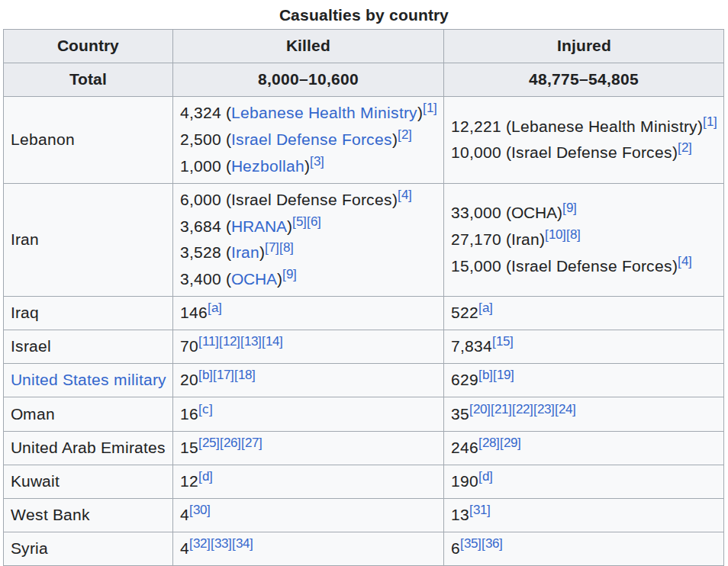The image size is (728, 566).
Task: Click the Injured column header
Action: (584, 46)
